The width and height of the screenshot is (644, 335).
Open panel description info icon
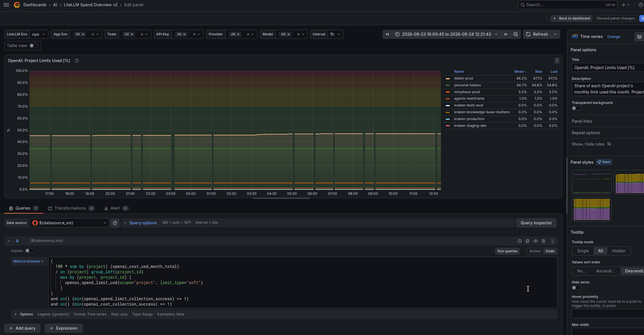click(x=77, y=61)
